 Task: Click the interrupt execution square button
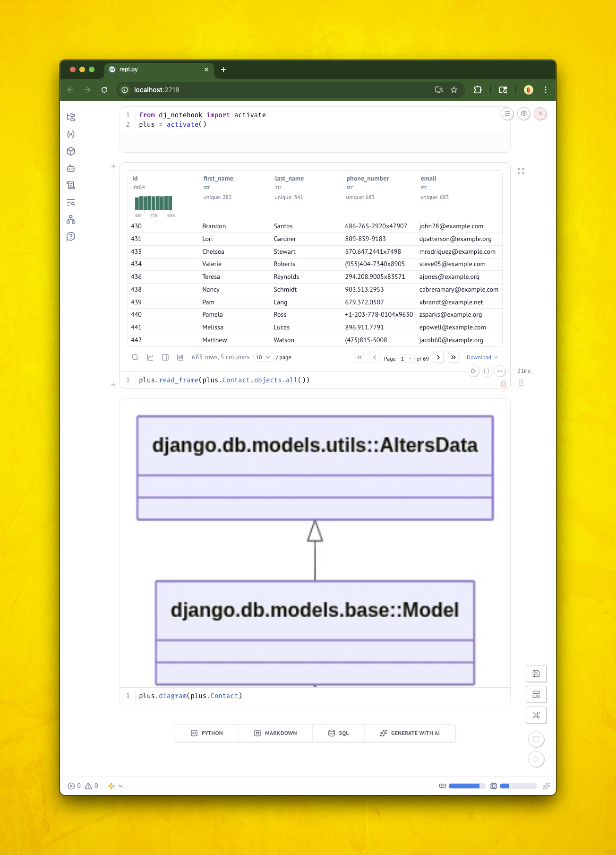point(536,739)
